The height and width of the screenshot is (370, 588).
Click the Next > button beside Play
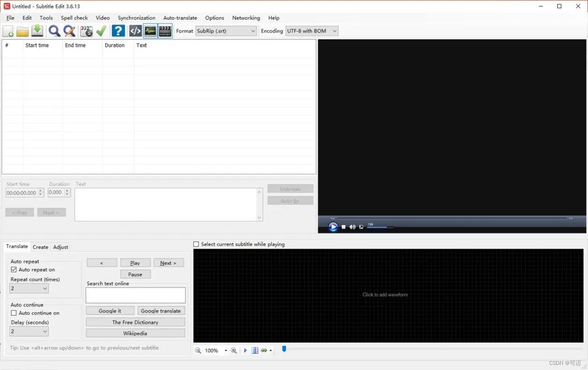click(169, 263)
